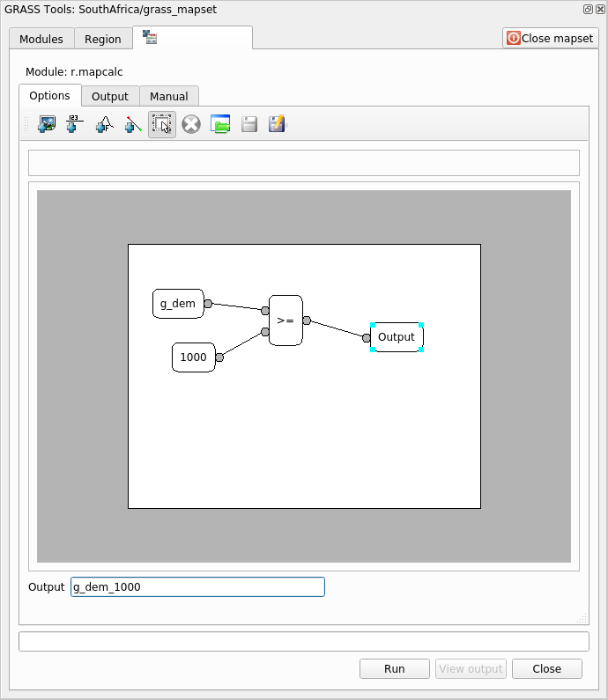Click the Save model floppy icon

click(x=248, y=125)
